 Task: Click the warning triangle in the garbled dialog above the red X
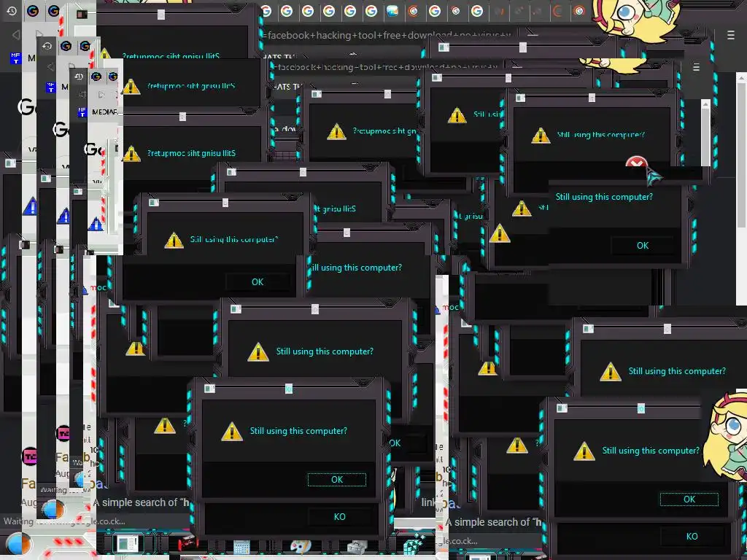coord(541,136)
